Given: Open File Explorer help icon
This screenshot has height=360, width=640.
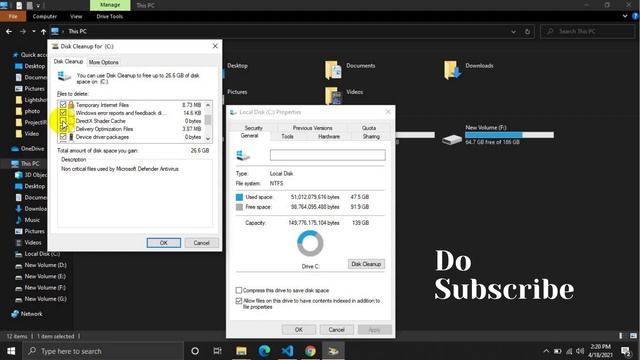Looking at the screenshot, I should (635, 16).
